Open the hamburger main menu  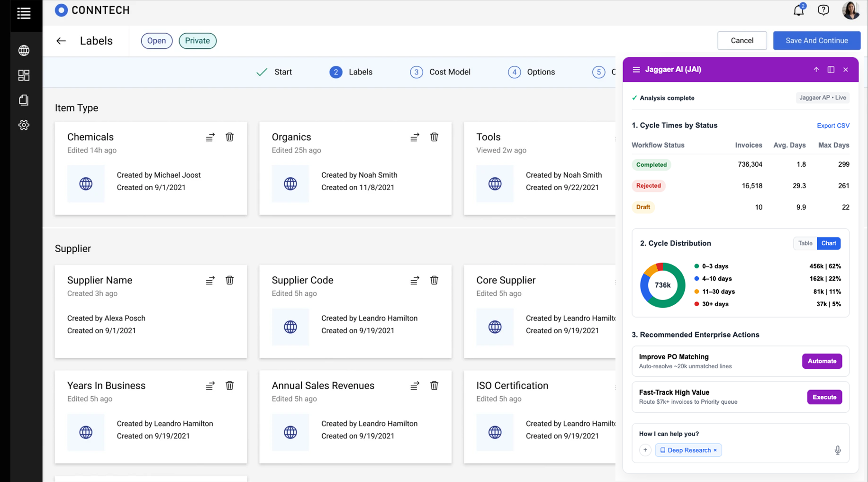tap(24, 13)
